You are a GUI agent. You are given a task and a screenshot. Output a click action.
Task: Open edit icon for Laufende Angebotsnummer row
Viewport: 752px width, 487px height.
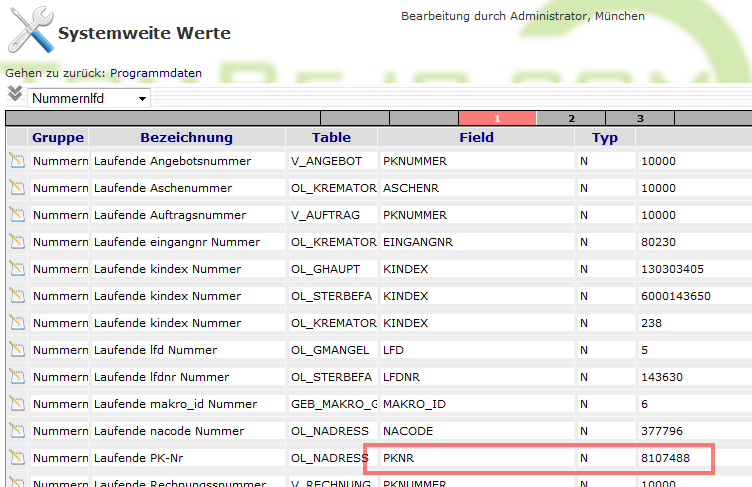click(17, 161)
